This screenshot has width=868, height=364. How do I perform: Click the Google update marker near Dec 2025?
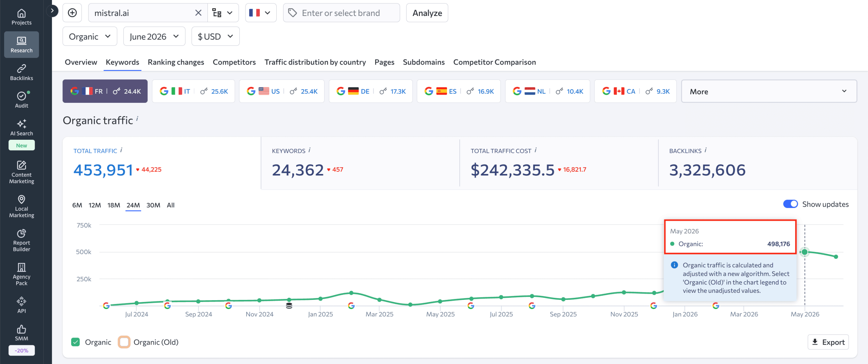pyautogui.click(x=654, y=306)
